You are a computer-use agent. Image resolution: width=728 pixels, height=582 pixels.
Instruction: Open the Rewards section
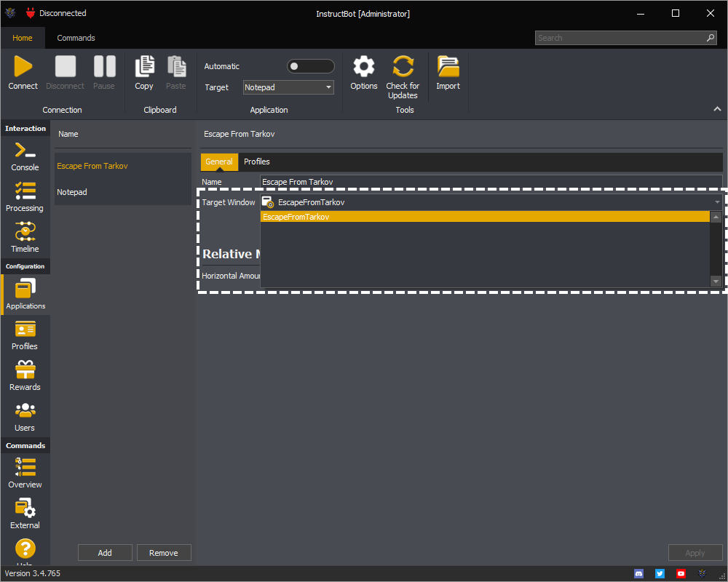(25, 376)
